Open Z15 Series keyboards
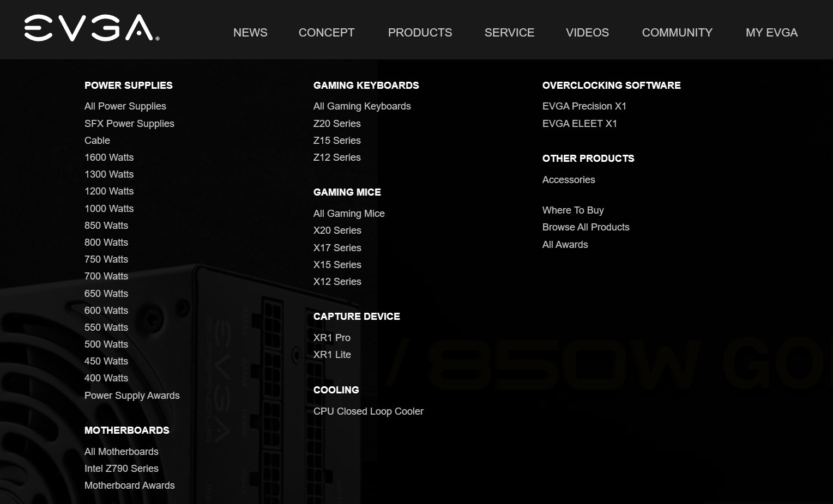Screen dimensions: 833x504 [x=337, y=141]
